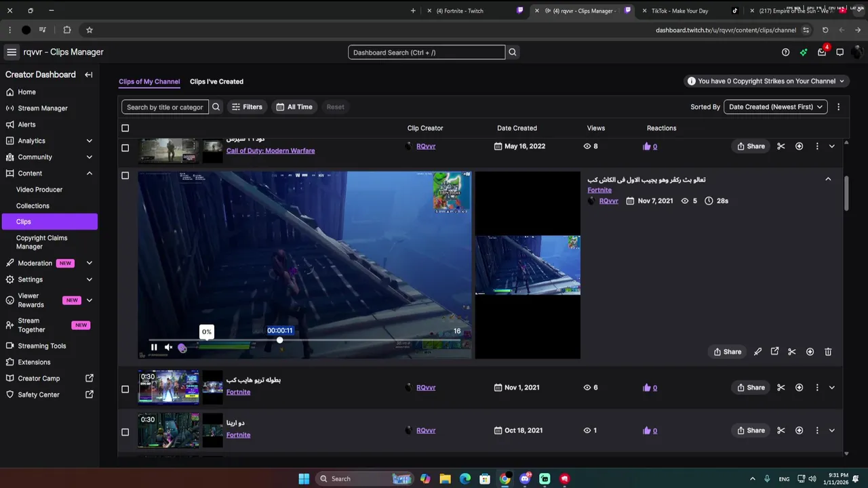Viewport: 868px width, 488px height.
Task: Open thumbnail of the Oct 18, 2021 clip
Action: [x=168, y=430]
